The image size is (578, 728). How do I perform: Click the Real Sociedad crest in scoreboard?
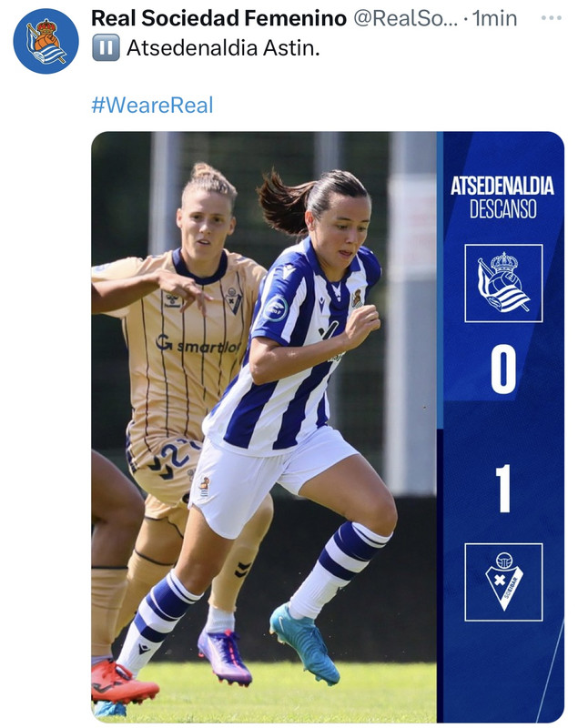pyautogui.click(x=503, y=283)
